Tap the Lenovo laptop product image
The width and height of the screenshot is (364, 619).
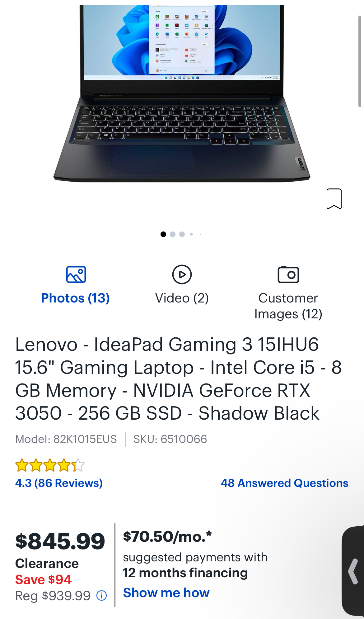pyautogui.click(x=182, y=93)
